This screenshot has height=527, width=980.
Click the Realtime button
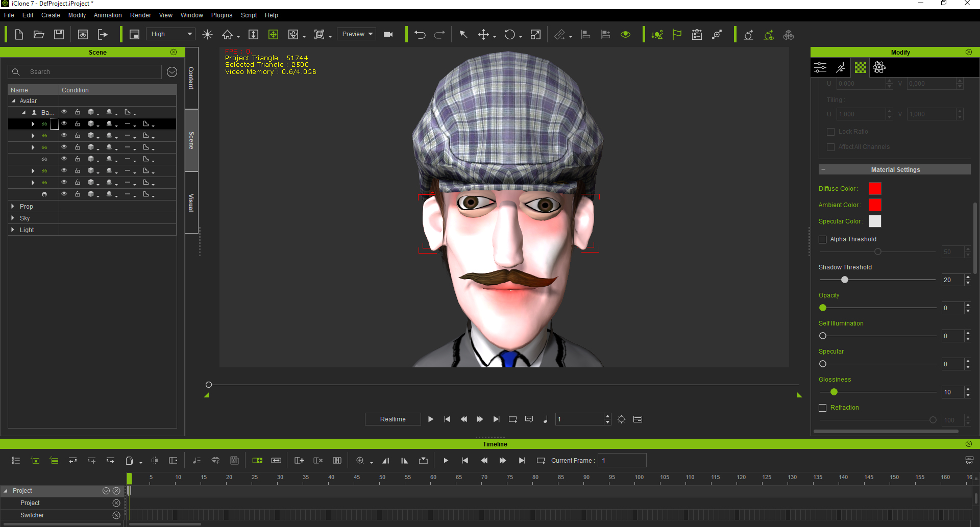tap(393, 419)
